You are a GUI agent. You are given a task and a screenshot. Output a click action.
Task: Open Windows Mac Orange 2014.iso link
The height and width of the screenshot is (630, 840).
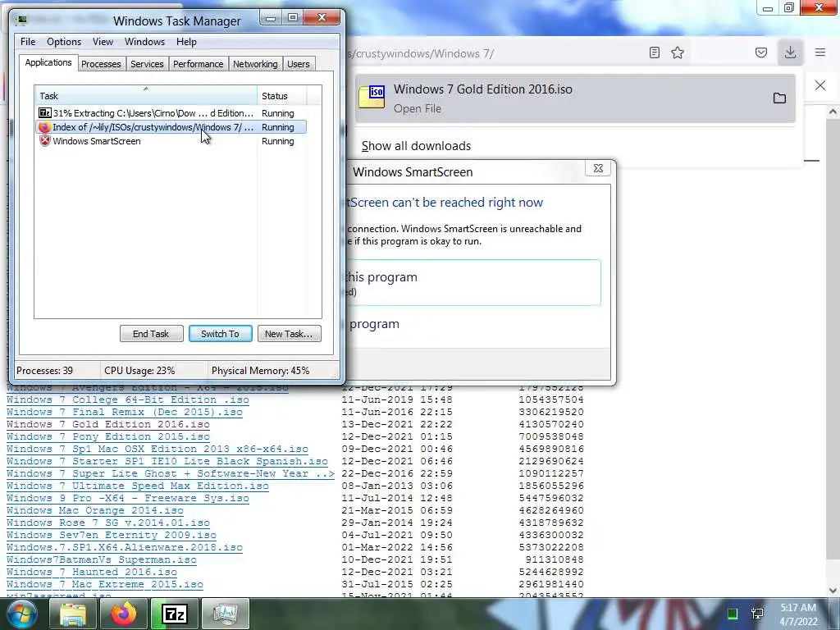[95, 510]
